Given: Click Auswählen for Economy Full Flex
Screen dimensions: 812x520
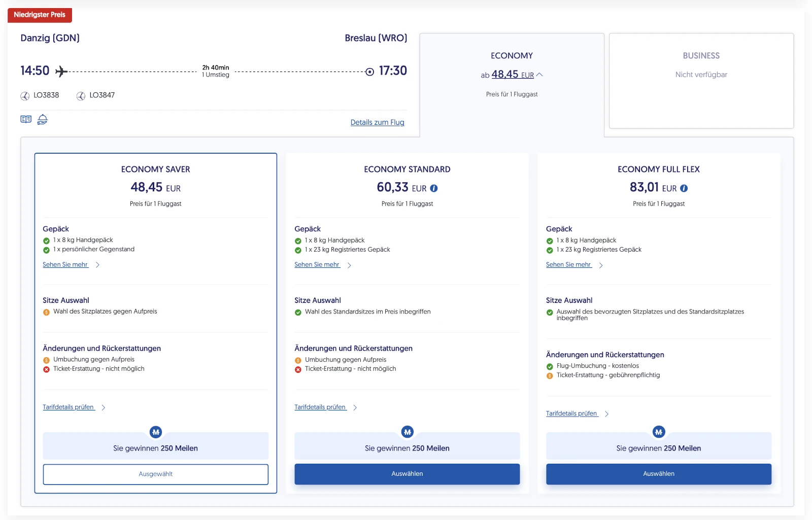Looking at the screenshot, I should [x=659, y=474].
